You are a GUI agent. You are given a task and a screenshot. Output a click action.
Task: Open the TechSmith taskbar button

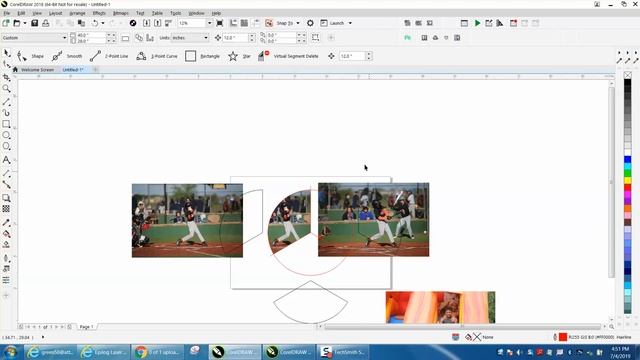point(344,352)
